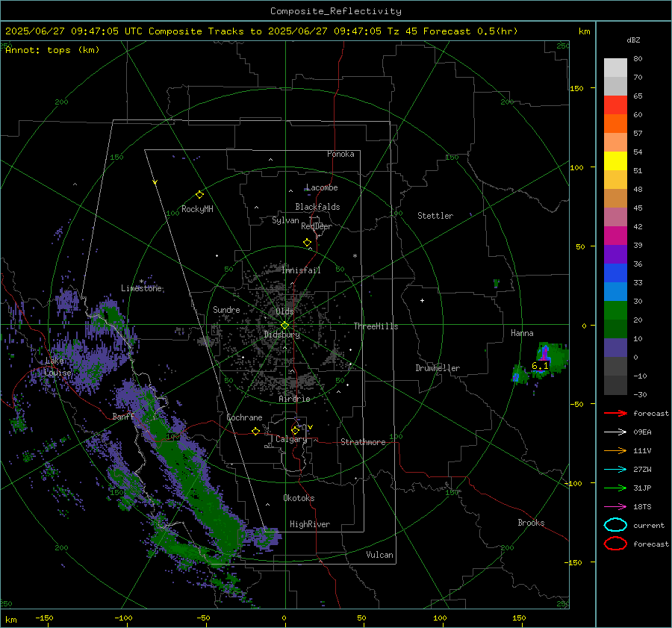Click the Drumheller label

pyautogui.click(x=438, y=368)
